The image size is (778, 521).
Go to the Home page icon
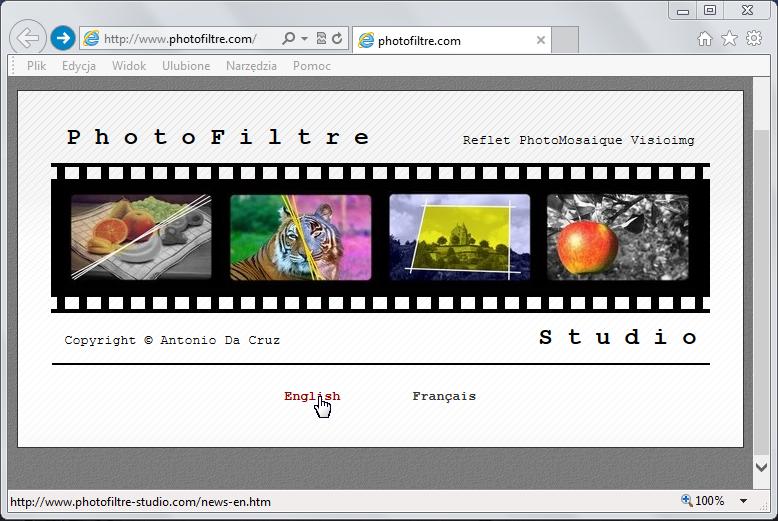[x=705, y=38]
